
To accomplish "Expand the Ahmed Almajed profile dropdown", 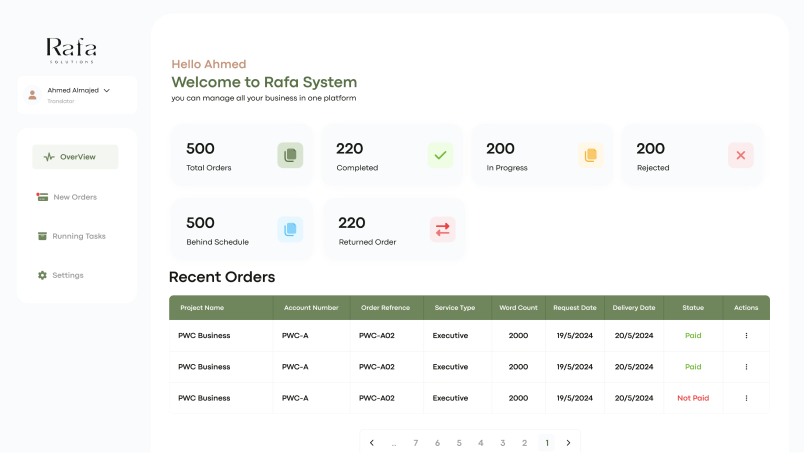I will coord(106,90).
